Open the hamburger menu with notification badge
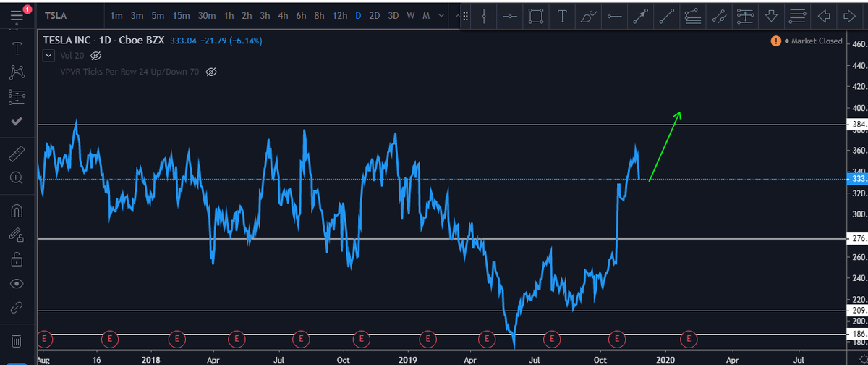 (x=17, y=14)
